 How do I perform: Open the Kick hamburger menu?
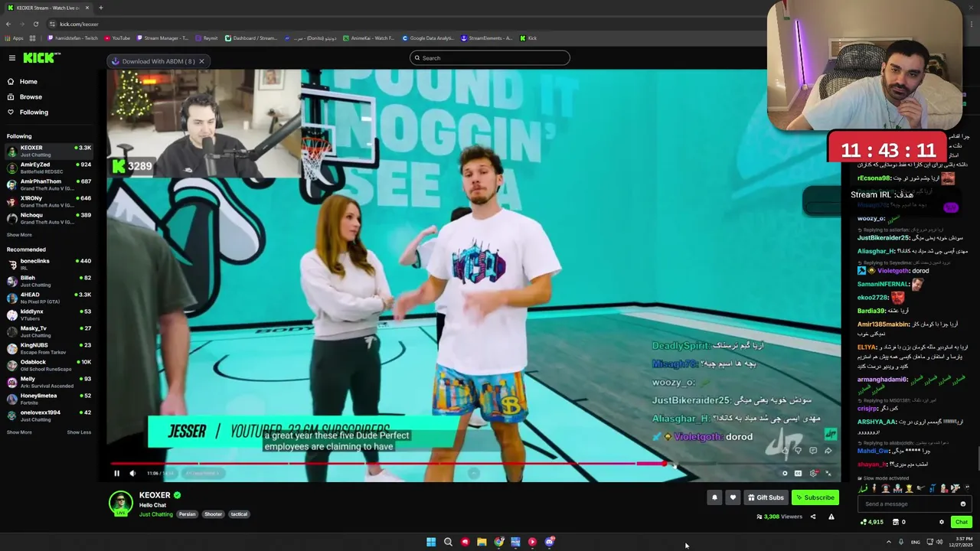(x=12, y=58)
